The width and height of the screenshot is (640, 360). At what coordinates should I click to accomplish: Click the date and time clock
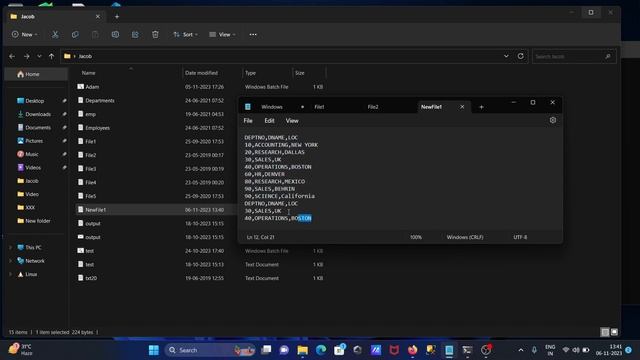[x=609, y=350]
